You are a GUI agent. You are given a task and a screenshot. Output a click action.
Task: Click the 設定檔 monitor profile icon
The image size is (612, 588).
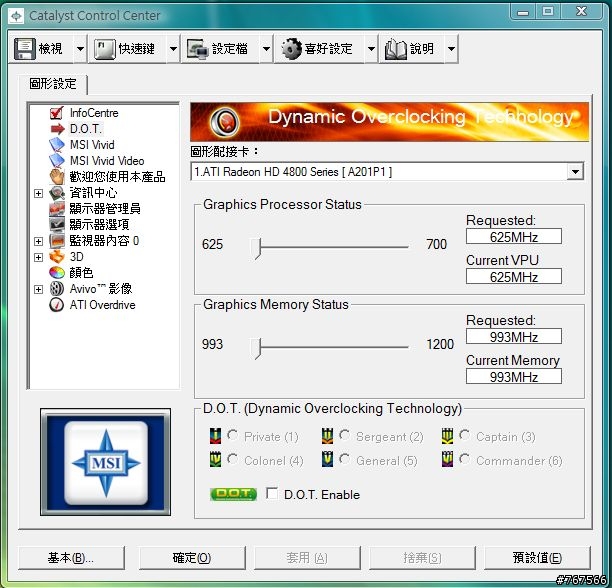(x=198, y=49)
